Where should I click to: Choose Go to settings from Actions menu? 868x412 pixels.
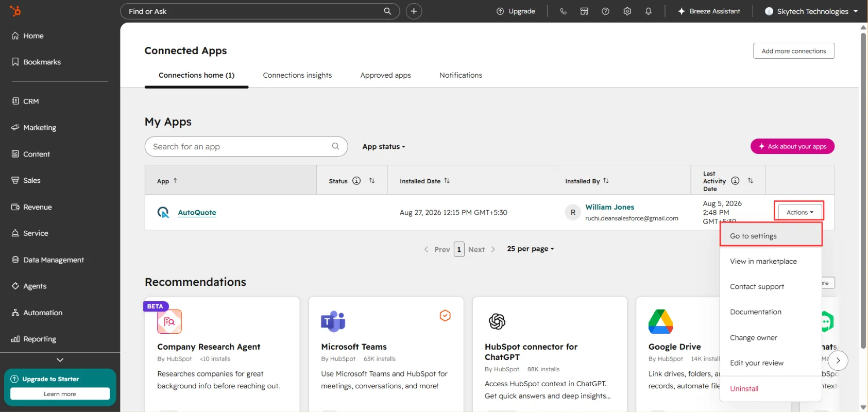(x=771, y=236)
